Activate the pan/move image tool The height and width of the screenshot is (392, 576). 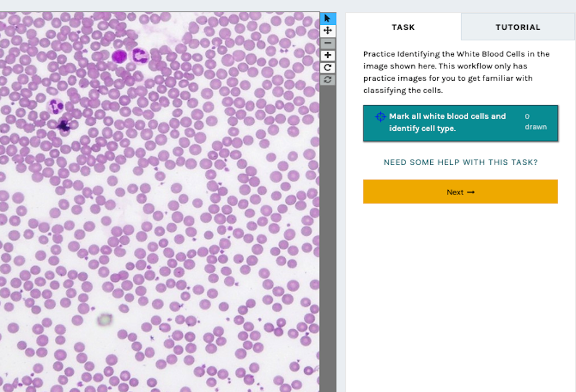328,31
